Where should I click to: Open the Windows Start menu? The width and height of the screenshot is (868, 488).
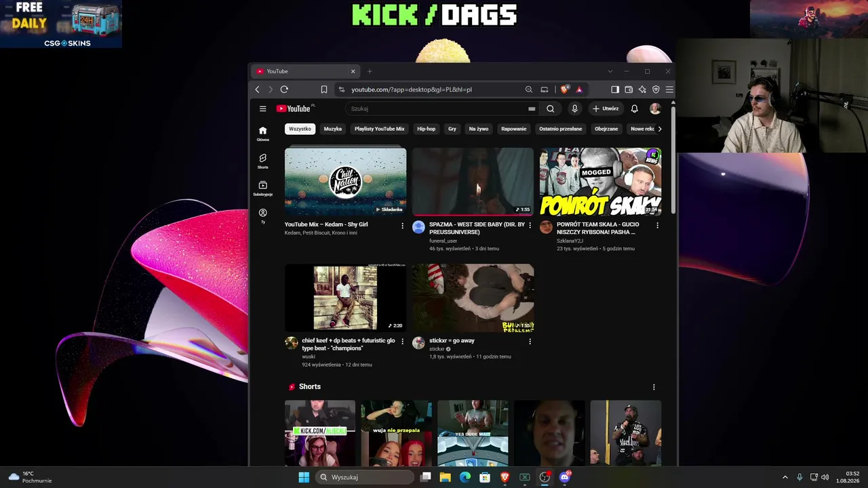click(304, 477)
